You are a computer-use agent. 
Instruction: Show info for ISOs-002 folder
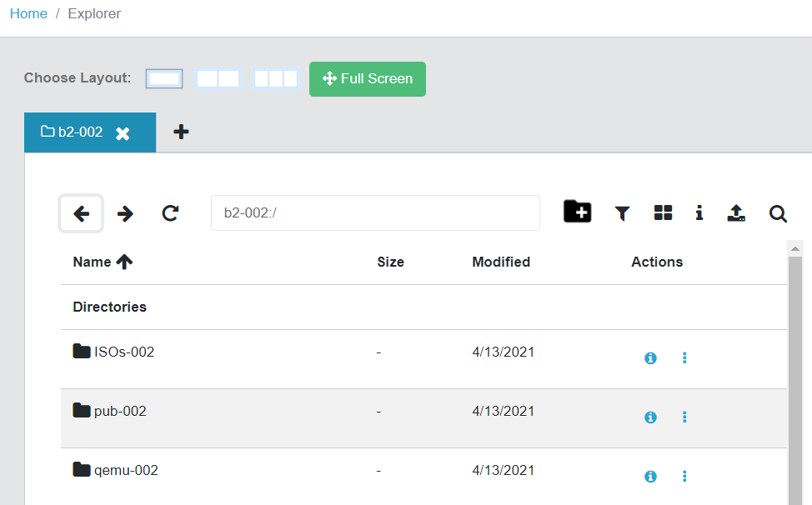click(x=650, y=358)
